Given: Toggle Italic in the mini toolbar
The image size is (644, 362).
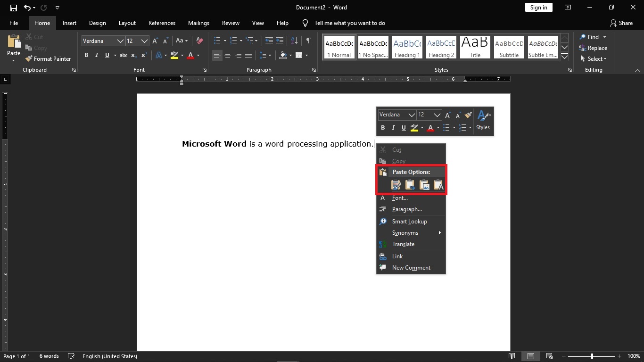Looking at the screenshot, I should (x=393, y=128).
